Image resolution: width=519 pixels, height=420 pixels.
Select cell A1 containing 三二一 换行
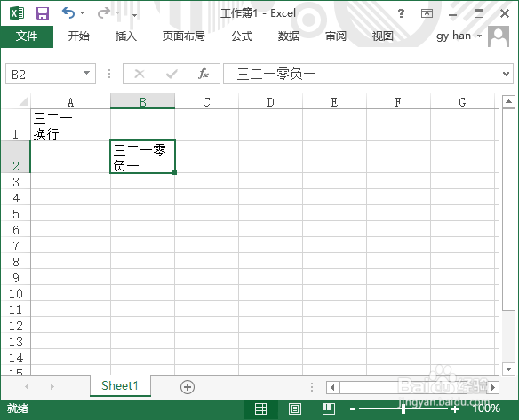tap(70, 125)
